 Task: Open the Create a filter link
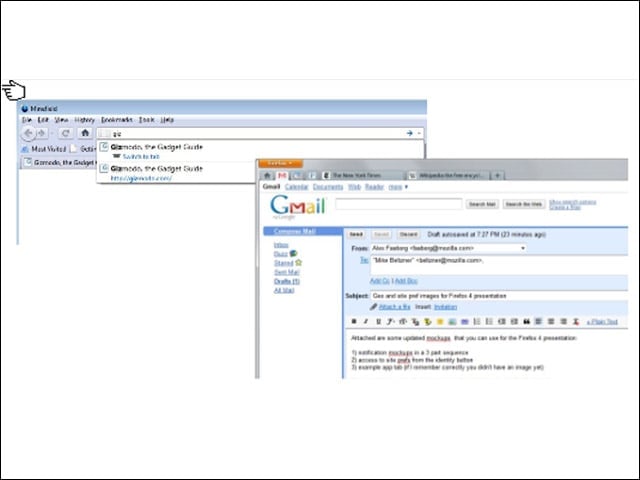[565, 207]
